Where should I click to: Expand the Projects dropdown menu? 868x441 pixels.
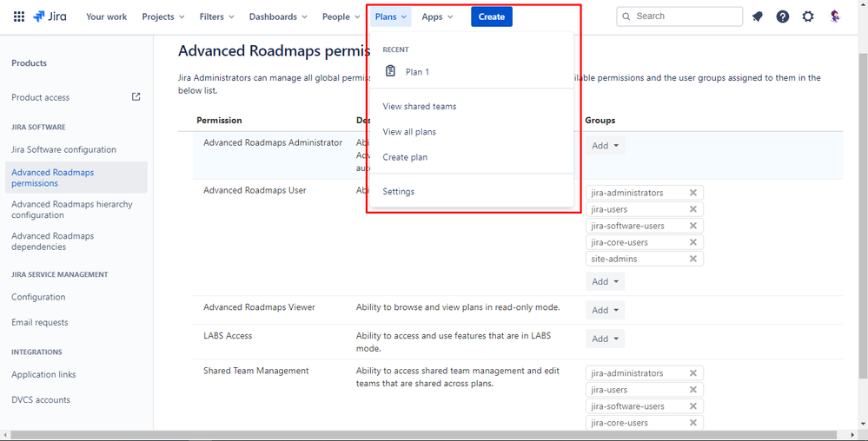pos(163,16)
